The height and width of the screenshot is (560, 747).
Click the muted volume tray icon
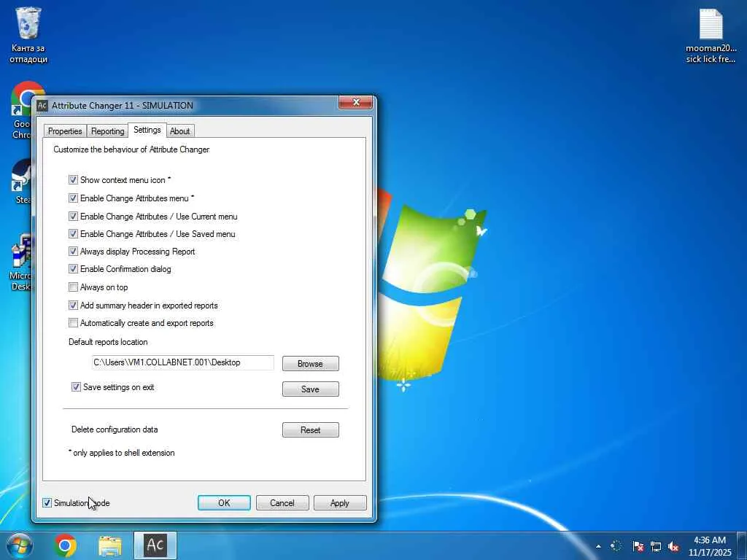(673, 546)
